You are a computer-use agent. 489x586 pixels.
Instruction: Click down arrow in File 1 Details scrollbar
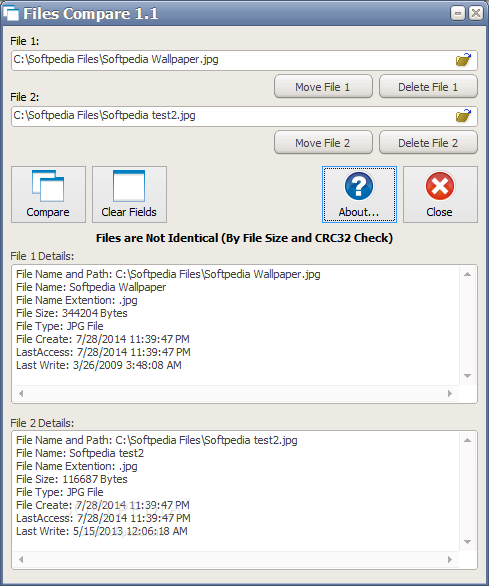click(x=467, y=376)
